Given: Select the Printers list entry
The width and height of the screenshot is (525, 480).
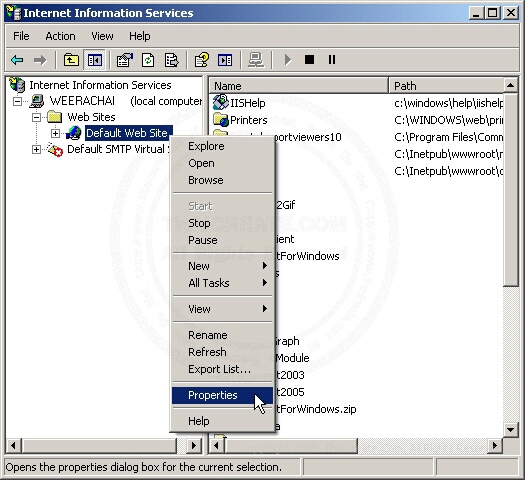Looking at the screenshot, I should (x=248, y=120).
